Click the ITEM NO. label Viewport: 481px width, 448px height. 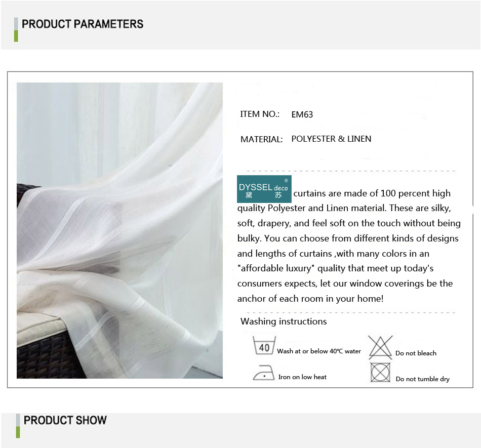click(260, 114)
